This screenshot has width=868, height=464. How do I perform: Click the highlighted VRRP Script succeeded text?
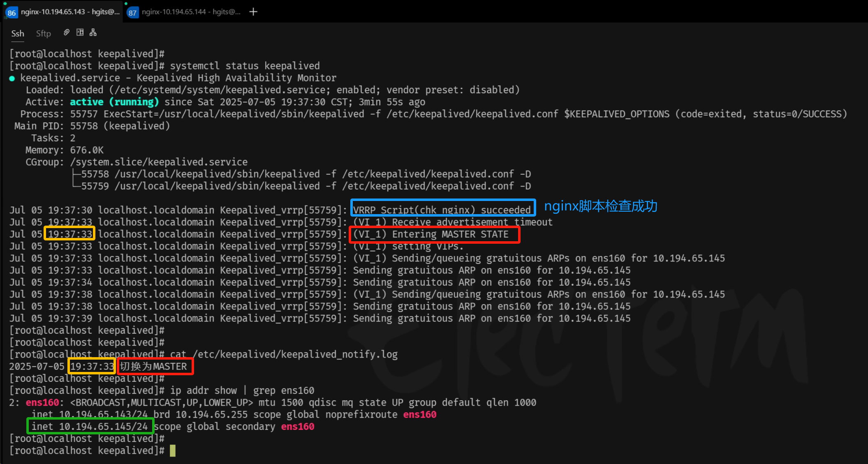(442, 209)
